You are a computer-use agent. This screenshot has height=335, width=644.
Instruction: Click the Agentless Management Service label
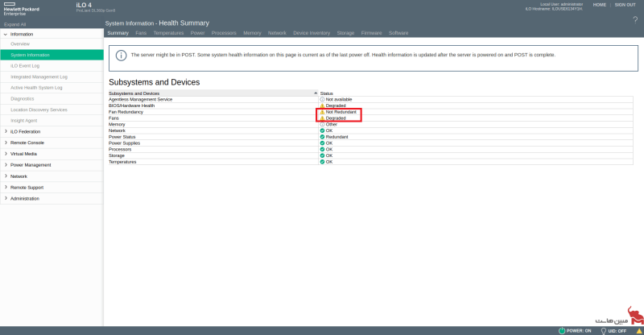click(x=140, y=100)
